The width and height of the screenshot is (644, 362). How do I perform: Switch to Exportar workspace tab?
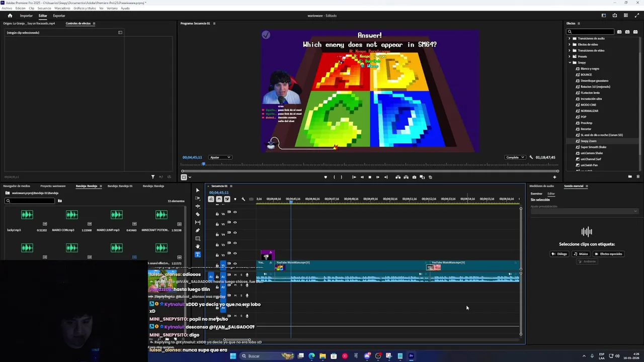59,16
